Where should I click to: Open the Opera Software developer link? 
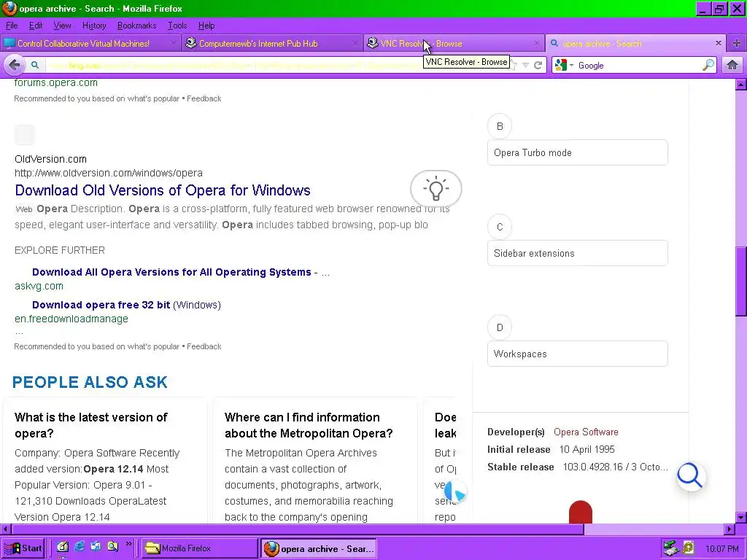[x=586, y=432]
